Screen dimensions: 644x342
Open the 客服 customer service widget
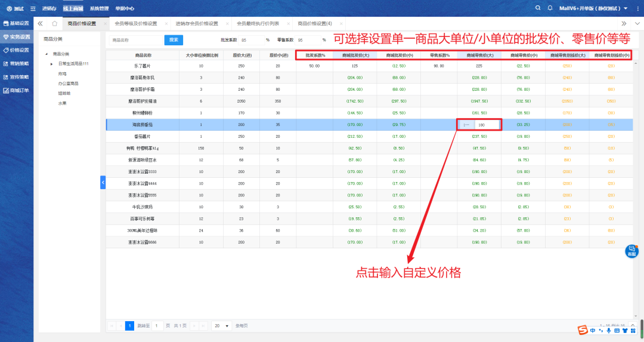[631, 251]
